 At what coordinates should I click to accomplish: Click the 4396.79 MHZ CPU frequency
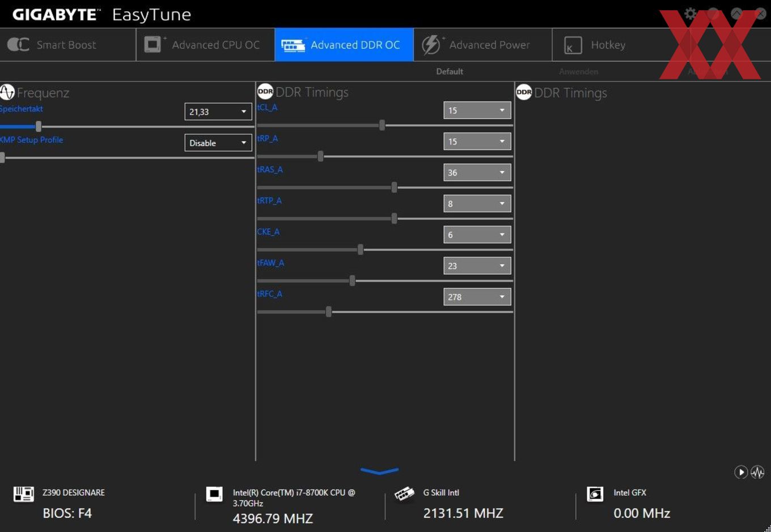pyautogui.click(x=273, y=518)
